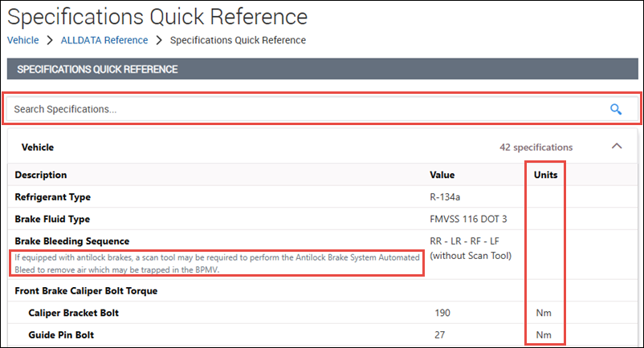Click the breadcrumb arrow after ALLDATA Reference
Screen dimensions: 644x348
tap(159, 40)
